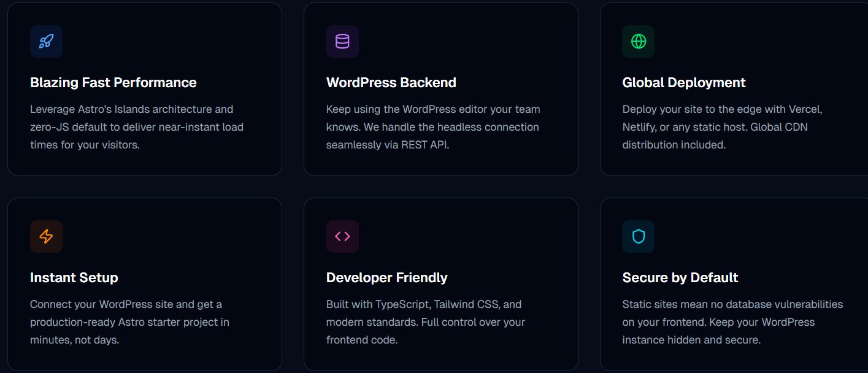Click the pink code brackets icon
The image size is (868, 373).
pyautogui.click(x=342, y=236)
